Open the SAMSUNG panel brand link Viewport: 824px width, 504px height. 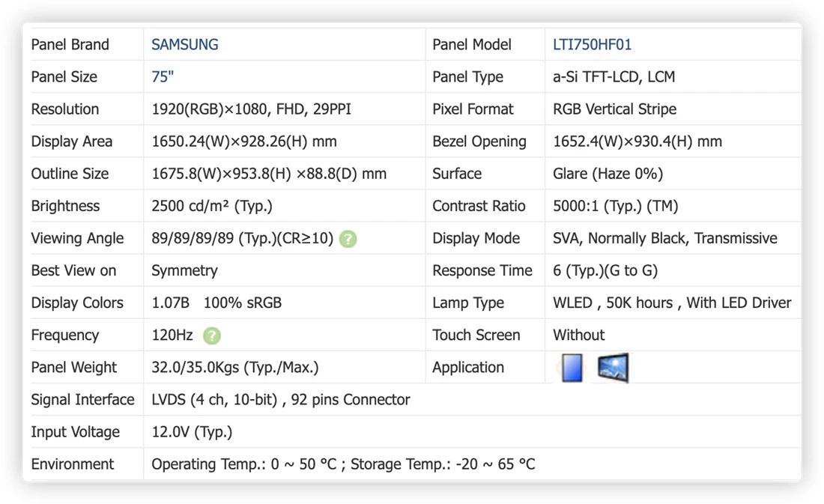point(185,45)
